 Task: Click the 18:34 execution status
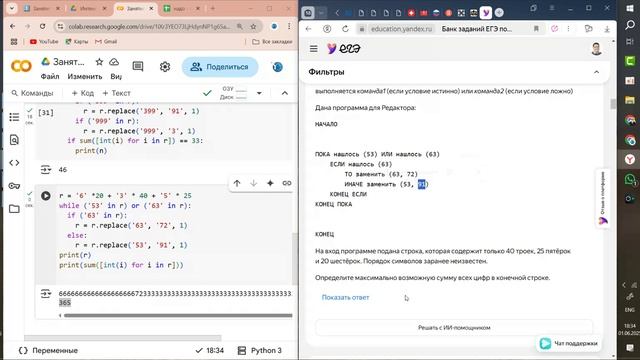(210, 350)
